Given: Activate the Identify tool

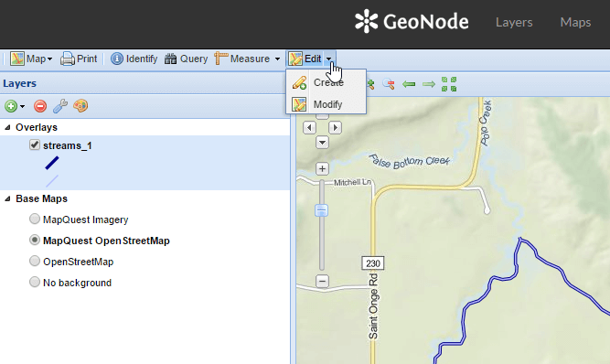Looking at the screenshot, I should 134,59.
